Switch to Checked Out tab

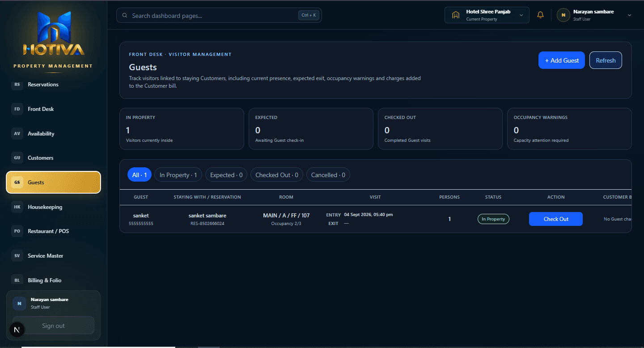[x=277, y=175]
